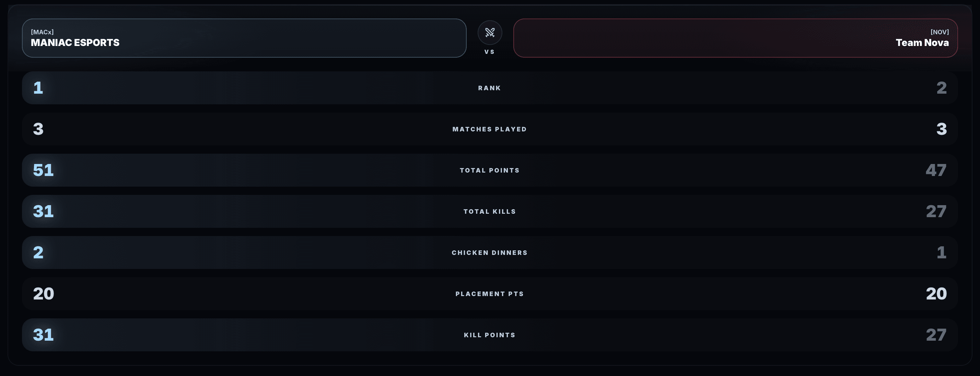Click Team Nova total points 47
The height and width of the screenshot is (376, 980).
(936, 170)
